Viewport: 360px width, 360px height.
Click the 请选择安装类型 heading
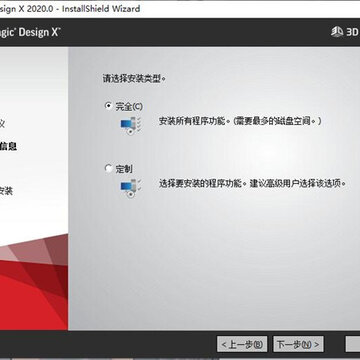click(134, 79)
